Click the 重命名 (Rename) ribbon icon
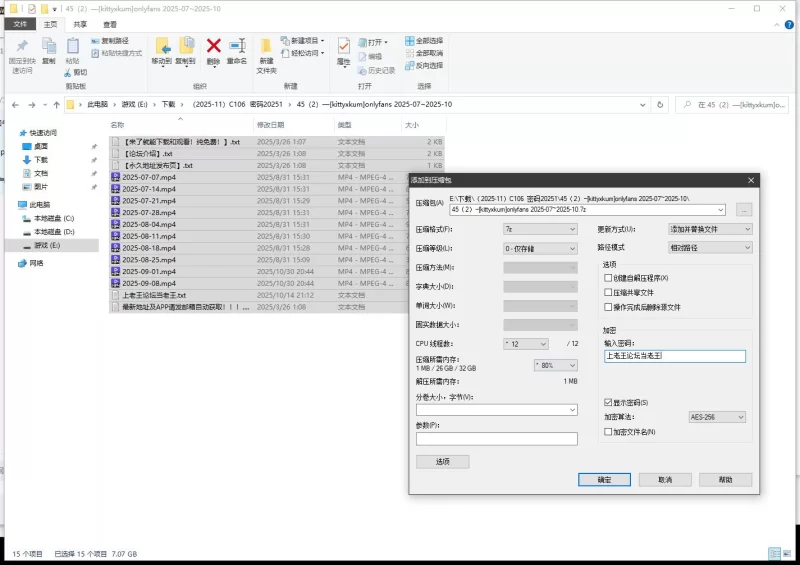This screenshot has width=800, height=565. pyautogui.click(x=237, y=46)
